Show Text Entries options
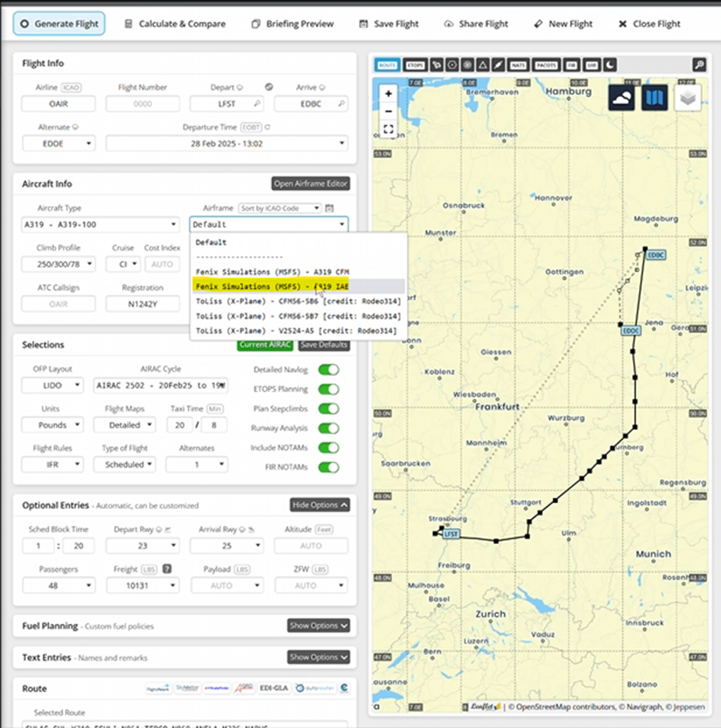Image resolution: width=721 pixels, height=728 pixels. pyautogui.click(x=318, y=657)
